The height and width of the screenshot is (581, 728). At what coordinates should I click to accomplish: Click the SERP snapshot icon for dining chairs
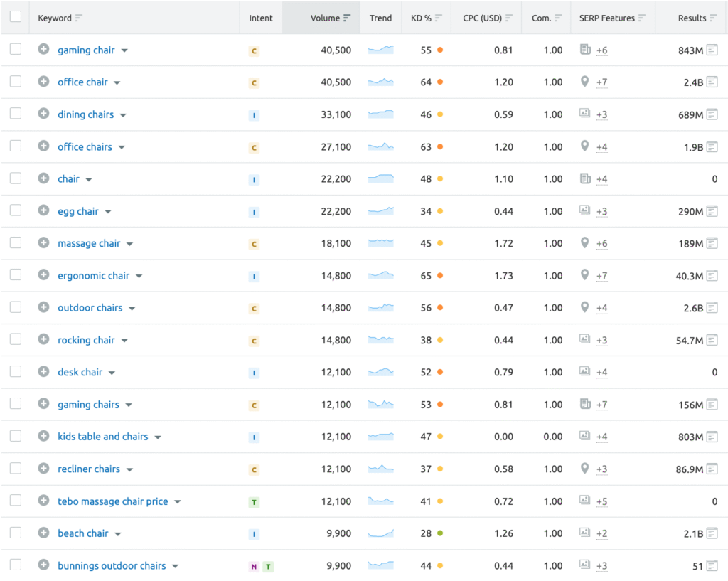[712, 114]
